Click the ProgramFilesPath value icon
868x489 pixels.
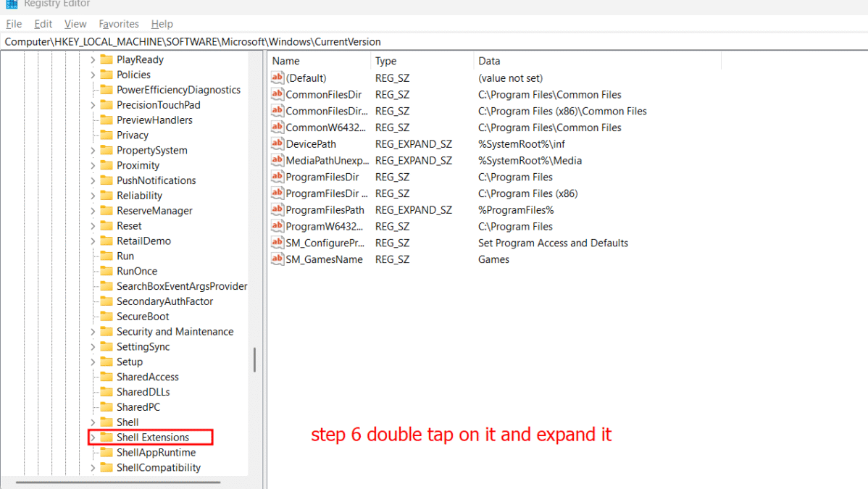(x=277, y=210)
